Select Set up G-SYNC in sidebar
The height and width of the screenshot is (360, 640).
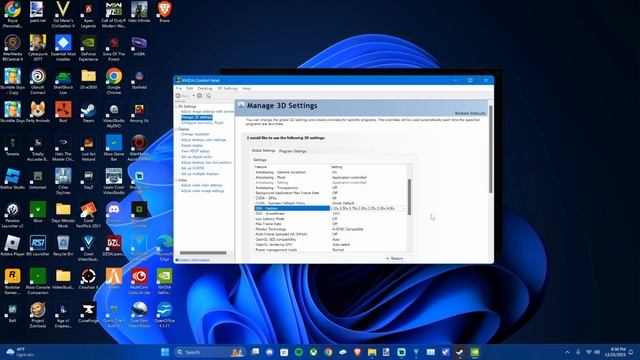(x=193, y=168)
